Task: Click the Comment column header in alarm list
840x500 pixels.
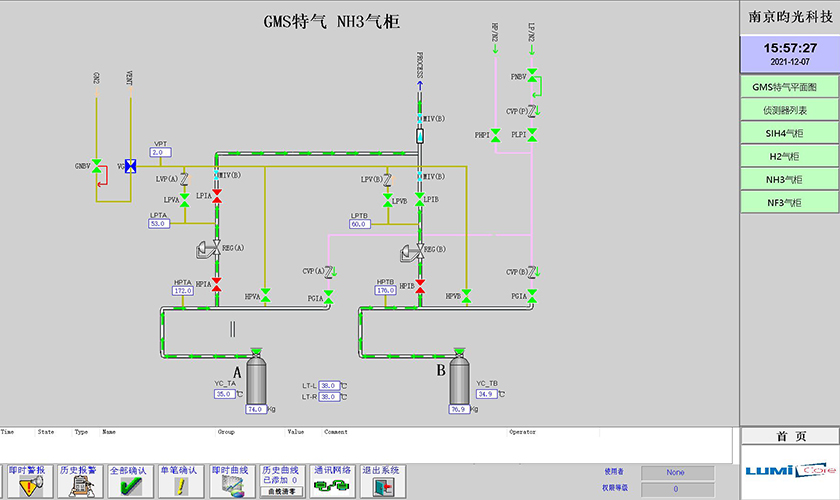Action: [x=335, y=432]
